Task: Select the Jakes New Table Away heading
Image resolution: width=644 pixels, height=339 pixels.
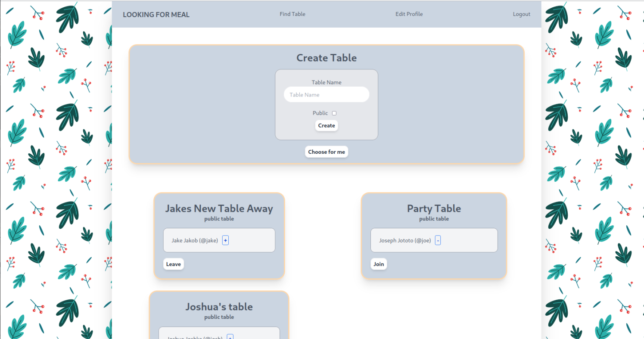Action: (219, 208)
